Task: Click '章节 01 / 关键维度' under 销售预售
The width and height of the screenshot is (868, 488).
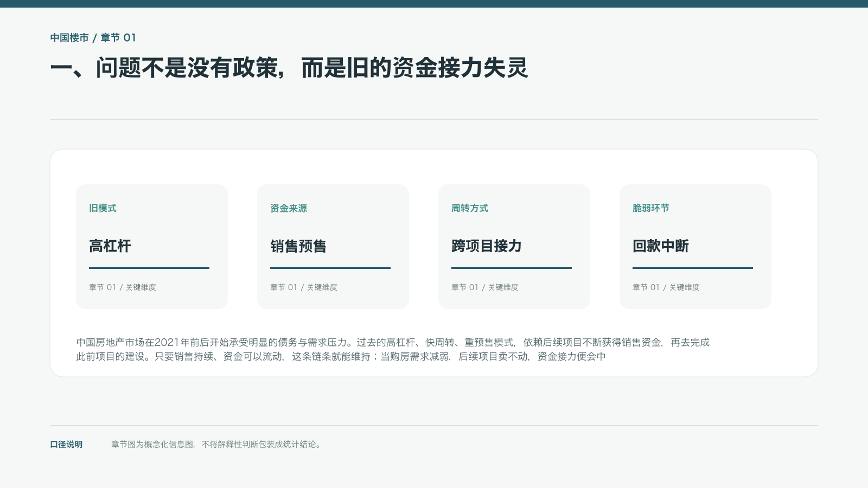Action: 304,287
